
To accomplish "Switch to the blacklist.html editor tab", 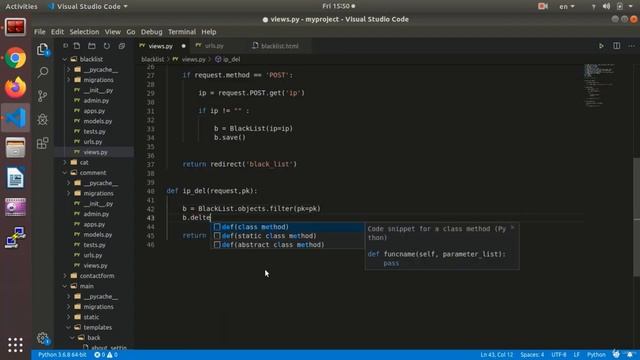I will tap(279, 46).
